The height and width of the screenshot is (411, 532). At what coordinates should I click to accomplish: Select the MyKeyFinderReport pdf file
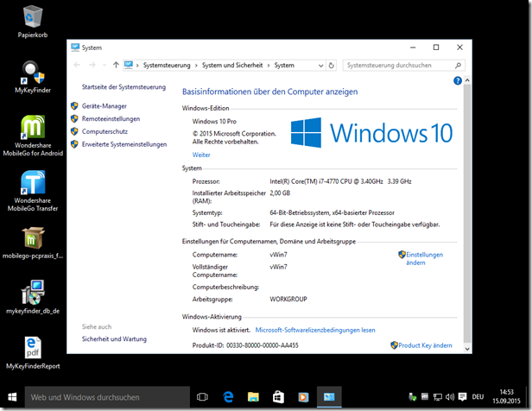[33, 352]
